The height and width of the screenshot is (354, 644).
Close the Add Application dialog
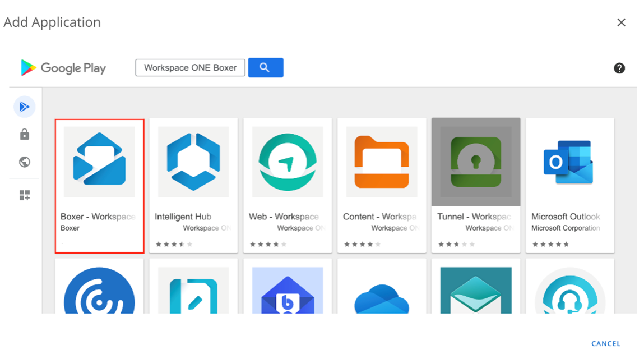click(620, 22)
